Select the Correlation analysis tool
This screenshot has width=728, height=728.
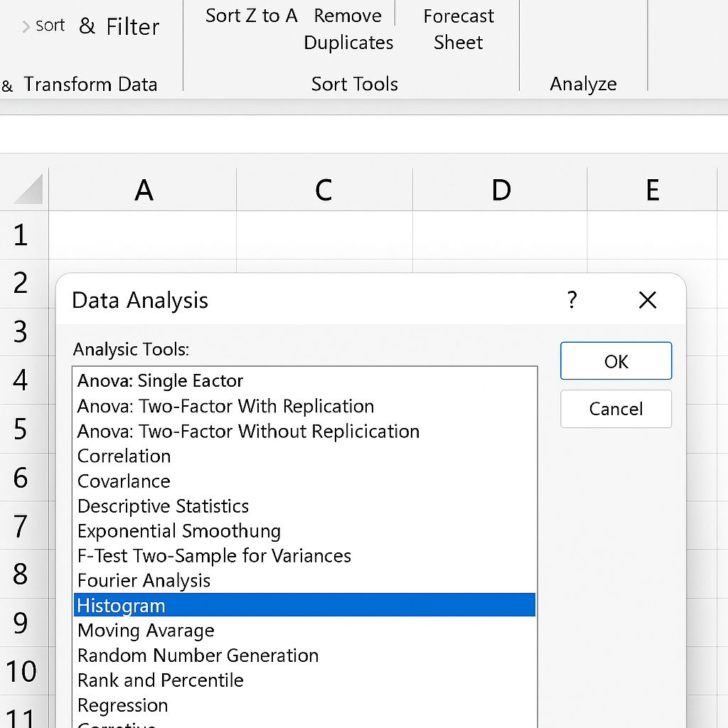[x=124, y=456]
